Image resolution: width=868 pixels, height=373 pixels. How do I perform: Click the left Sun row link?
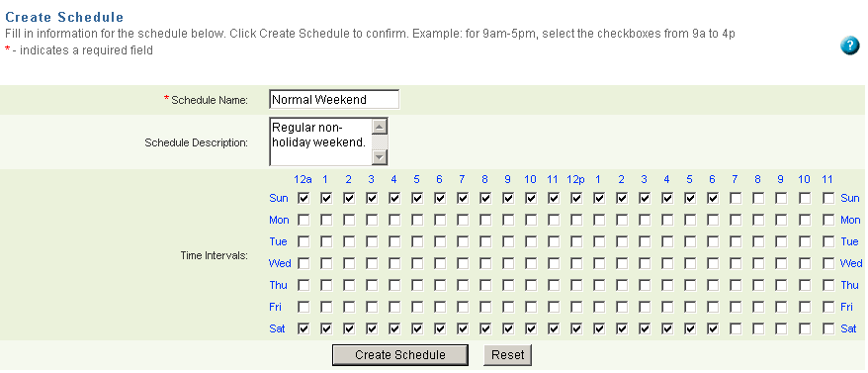pyautogui.click(x=279, y=198)
